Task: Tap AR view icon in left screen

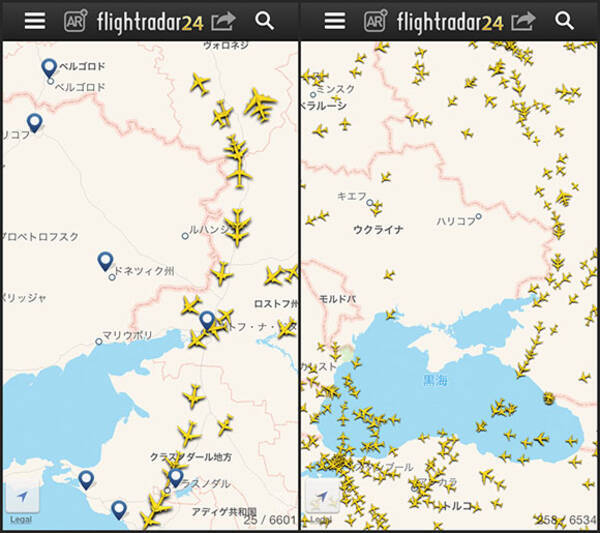Action: coord(75,21)
